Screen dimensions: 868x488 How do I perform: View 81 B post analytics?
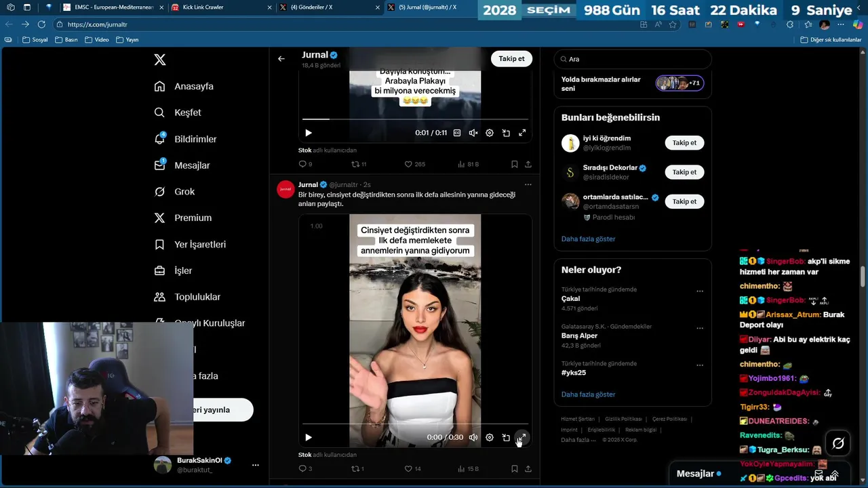point(468,164)
